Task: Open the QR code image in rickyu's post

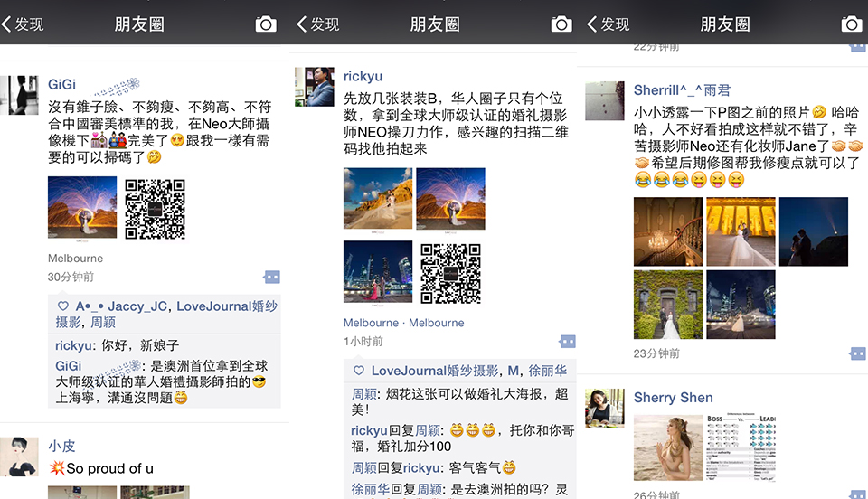Action: (450, 273)
